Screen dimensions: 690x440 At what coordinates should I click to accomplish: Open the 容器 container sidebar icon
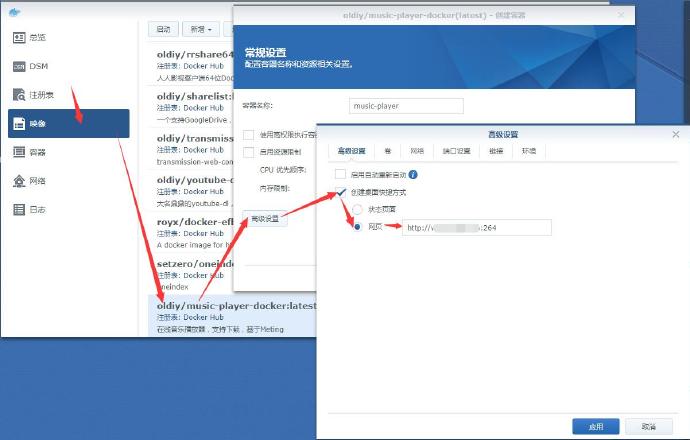[20, 152]
